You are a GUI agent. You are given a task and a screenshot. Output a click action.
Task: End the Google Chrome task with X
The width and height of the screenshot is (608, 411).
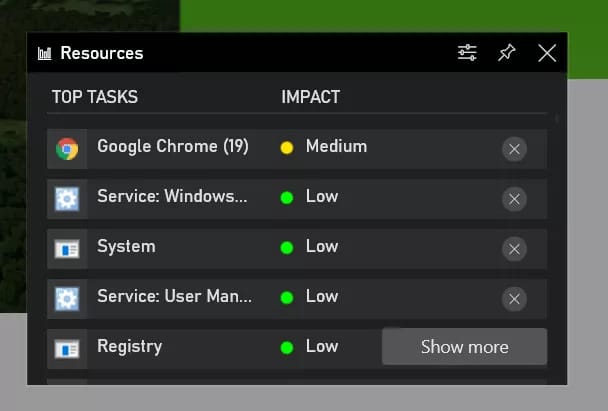pos(514,149)
